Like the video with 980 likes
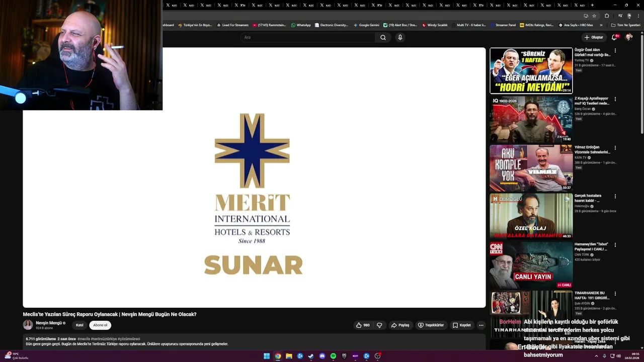Screen dimensions: 644x362 coord(363,325)
